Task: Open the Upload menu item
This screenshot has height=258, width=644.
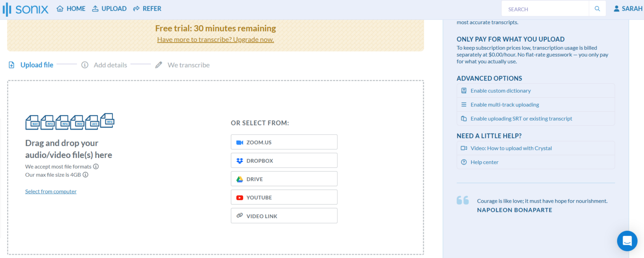Action: click(109, 9)
